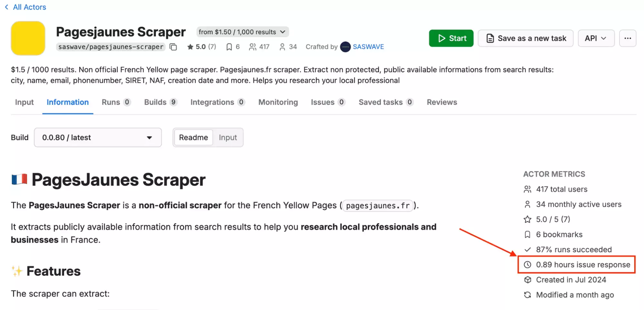Click the French flag emoji in heading

(x=19, y=180)
